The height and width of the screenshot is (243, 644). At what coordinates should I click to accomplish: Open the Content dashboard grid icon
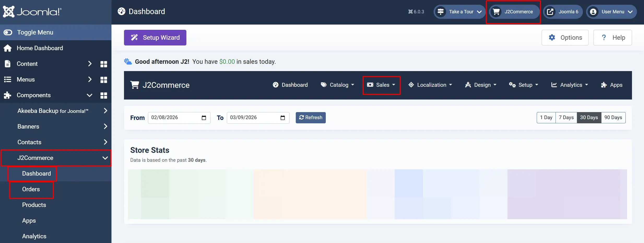click(104, 64)
